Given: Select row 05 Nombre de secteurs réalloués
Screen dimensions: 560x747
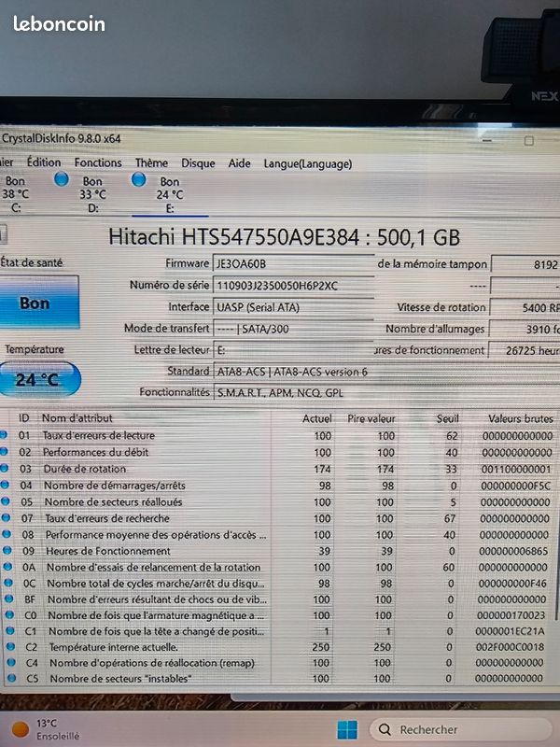Looking at the screenshot, I should click(x=277, y=502).
